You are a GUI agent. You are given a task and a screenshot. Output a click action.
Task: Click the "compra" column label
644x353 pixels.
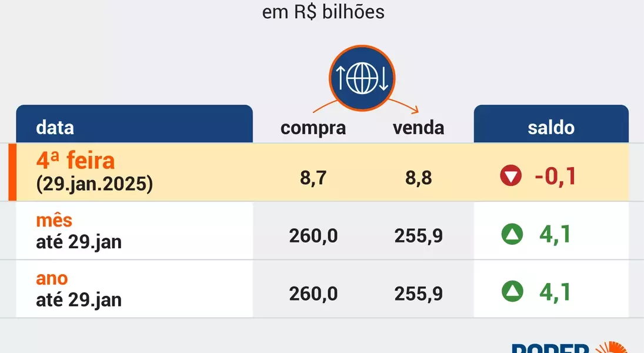(x=313, y=128)
